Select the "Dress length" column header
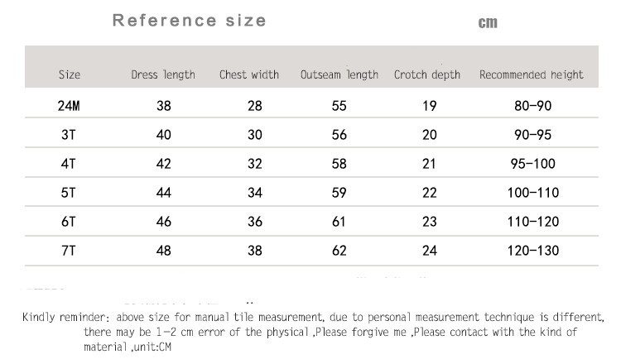The image size is (621, 364). click(x=163, y=74)
